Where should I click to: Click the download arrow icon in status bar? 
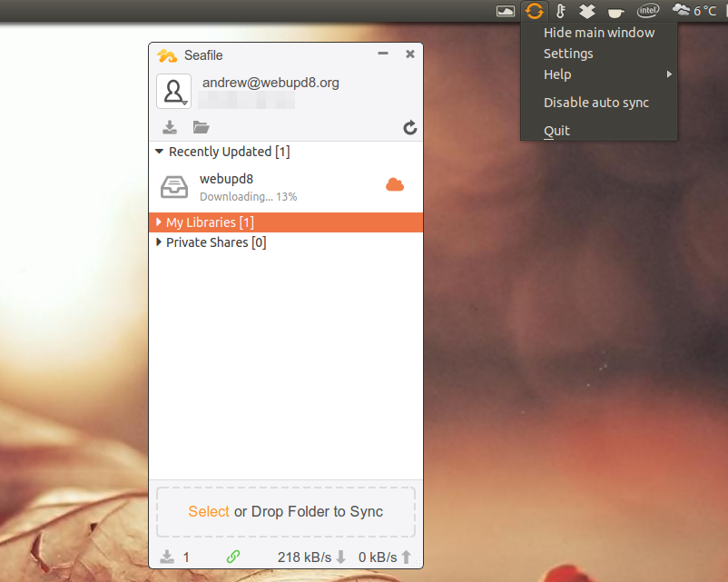click(x=340, y=557)
